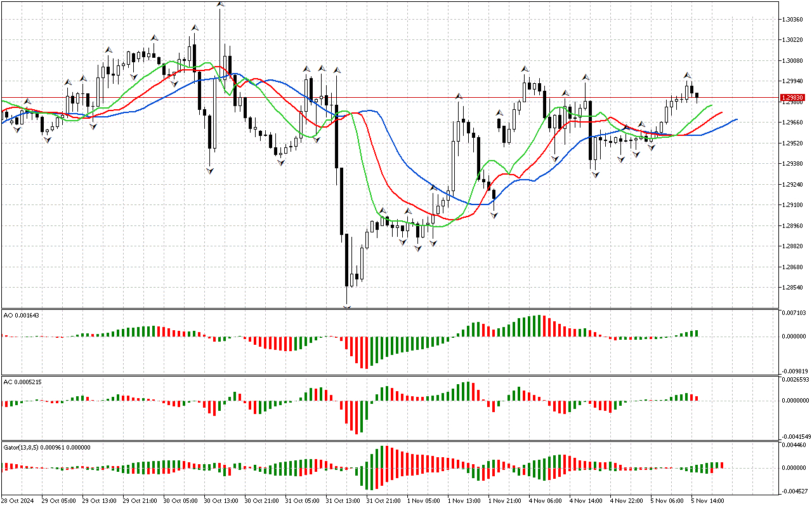The width and height of the screenshot is (812, 508).
Task: Click the 28 Oct 2024 date label
Action: click(x=18, y=500)
